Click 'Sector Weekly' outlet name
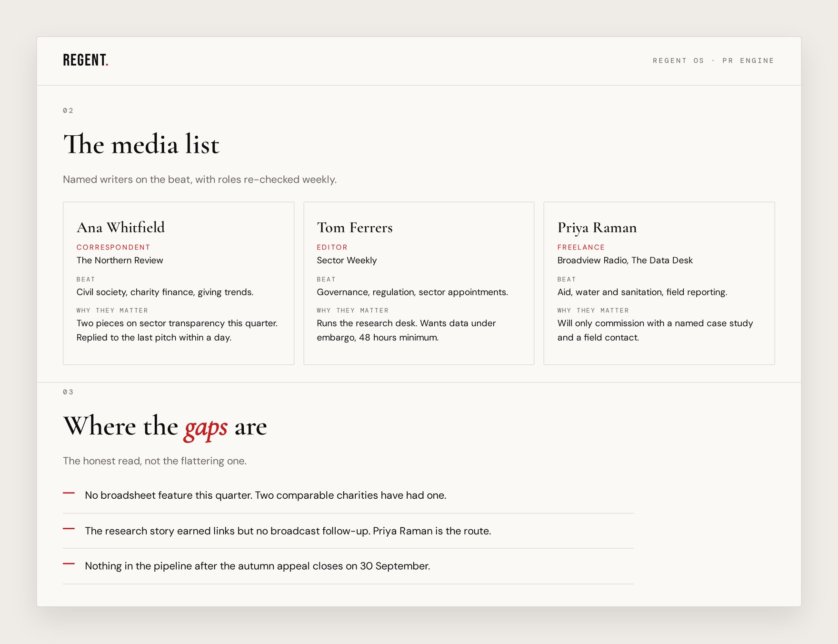The height and width of the screenshot is (644, 838). (x=347, y=260)
